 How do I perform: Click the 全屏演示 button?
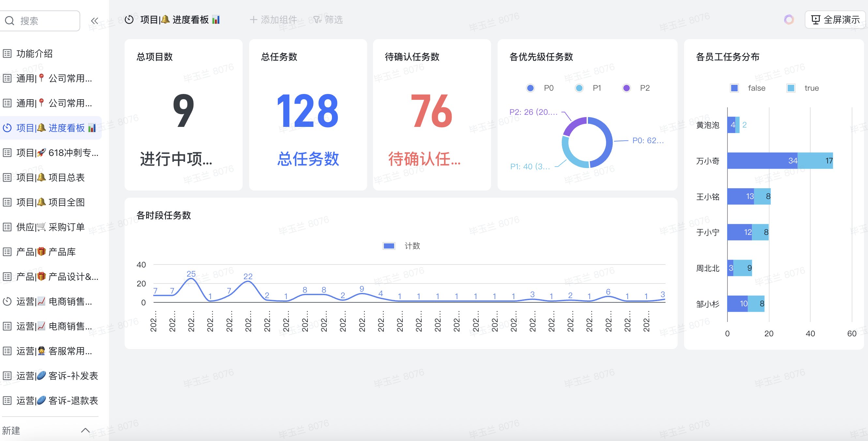coord(835,20)
